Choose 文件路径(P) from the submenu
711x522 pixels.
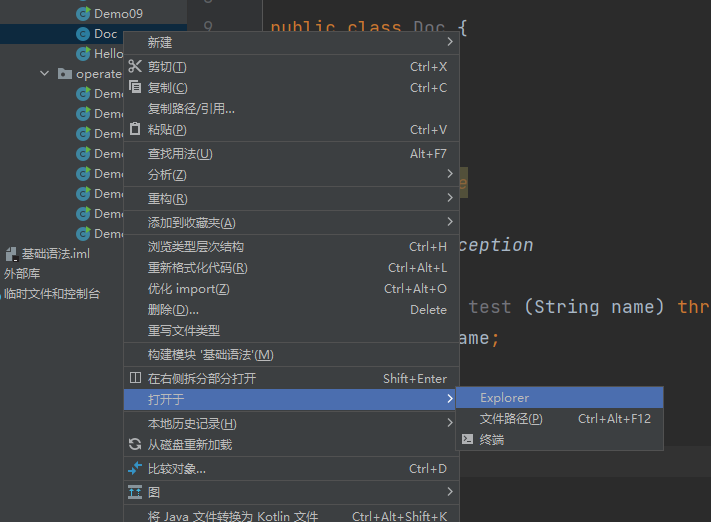[x=560, y=419]
